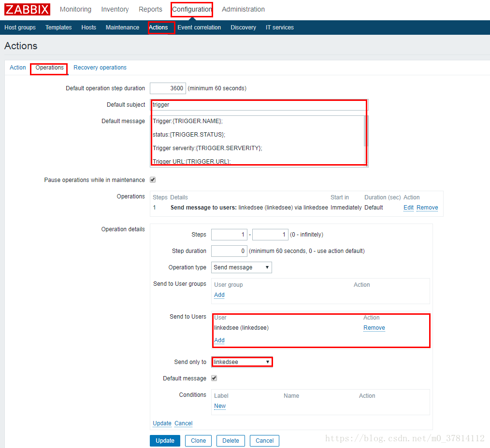Go to Hosts submenu
The height and width of the screenshot is (448, 490).
[89, 28]
